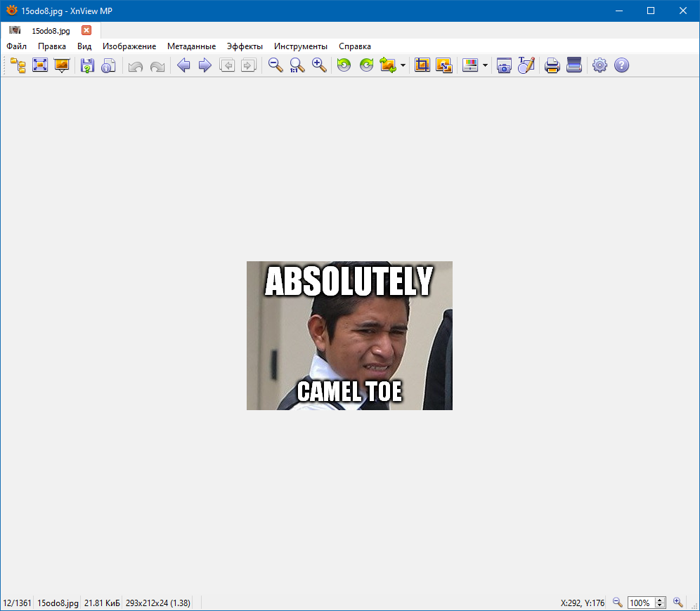The width and height of the screenshot is (700, 611).
Task: Click the 293x212x24 (1.38) dimensions text
Action: 158,603
